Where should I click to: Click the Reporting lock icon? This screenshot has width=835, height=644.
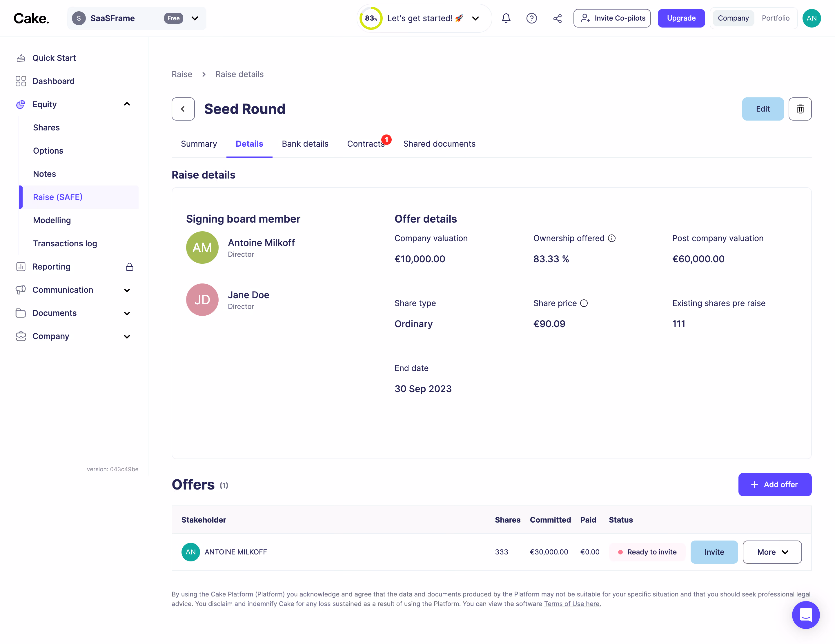point(130,266)
